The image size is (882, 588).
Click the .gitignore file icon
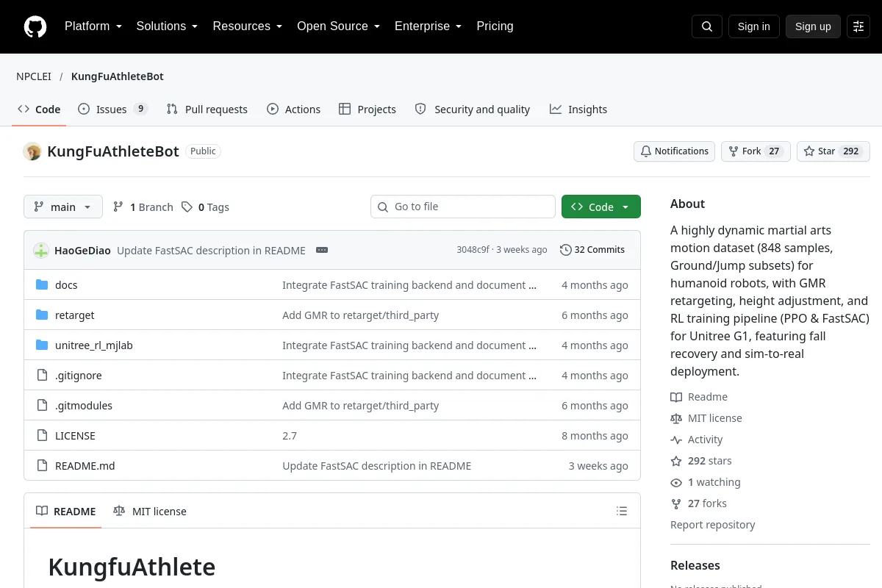tap(42, 376)
